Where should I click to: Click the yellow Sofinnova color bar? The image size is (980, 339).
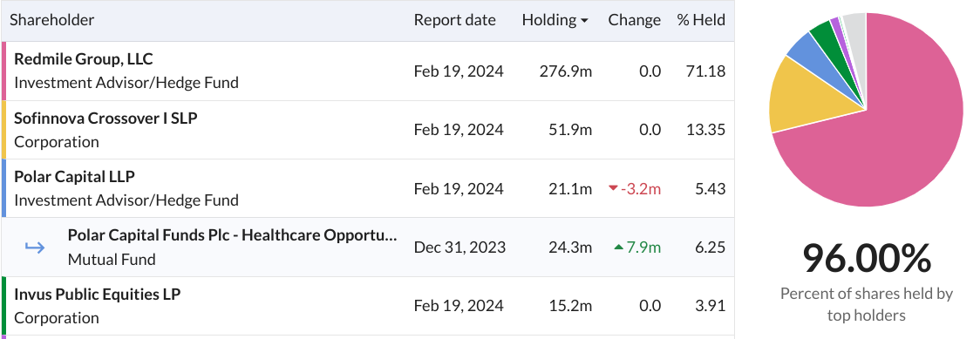(3, 130)
